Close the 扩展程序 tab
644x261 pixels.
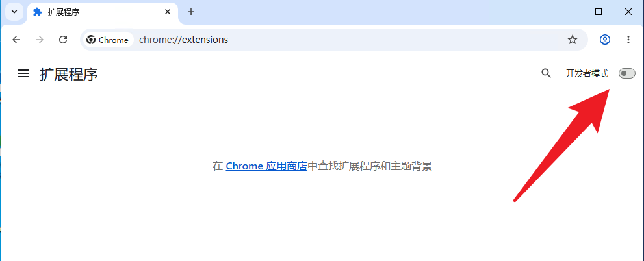tap(168, 12)
